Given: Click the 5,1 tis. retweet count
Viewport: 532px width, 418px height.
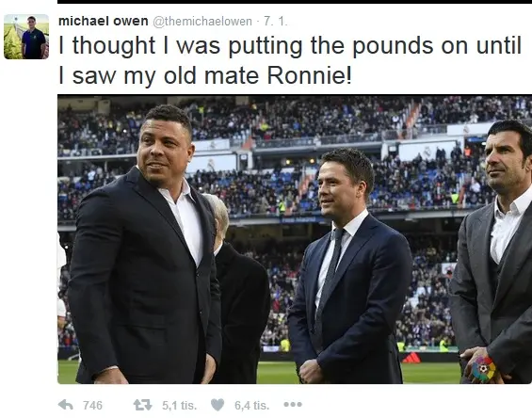Looking at the screenshot, I should [x=179, y=405].
